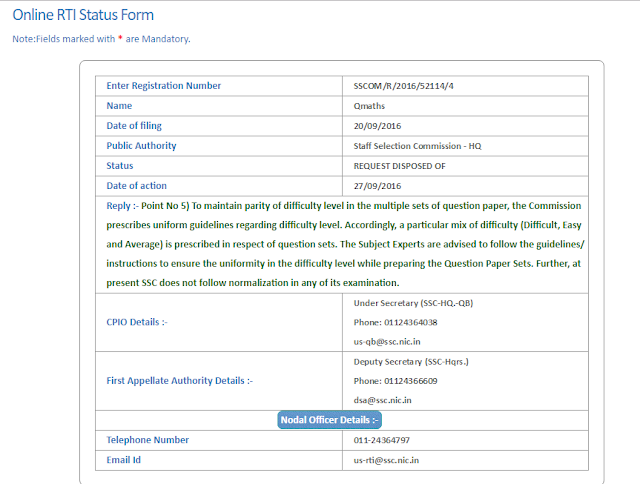
Task: Click appellate phone number 01124366609
Action: click(411, 381)
